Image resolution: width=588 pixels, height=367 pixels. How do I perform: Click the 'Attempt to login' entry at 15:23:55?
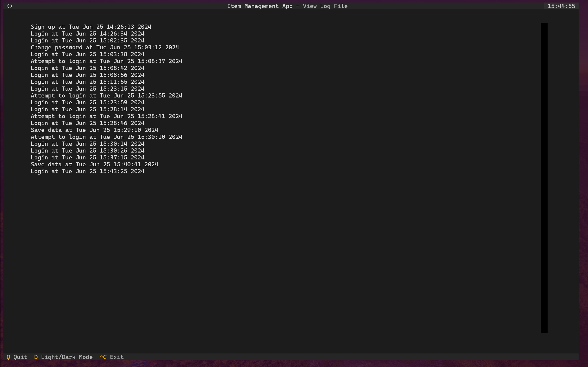pos(106,95)
